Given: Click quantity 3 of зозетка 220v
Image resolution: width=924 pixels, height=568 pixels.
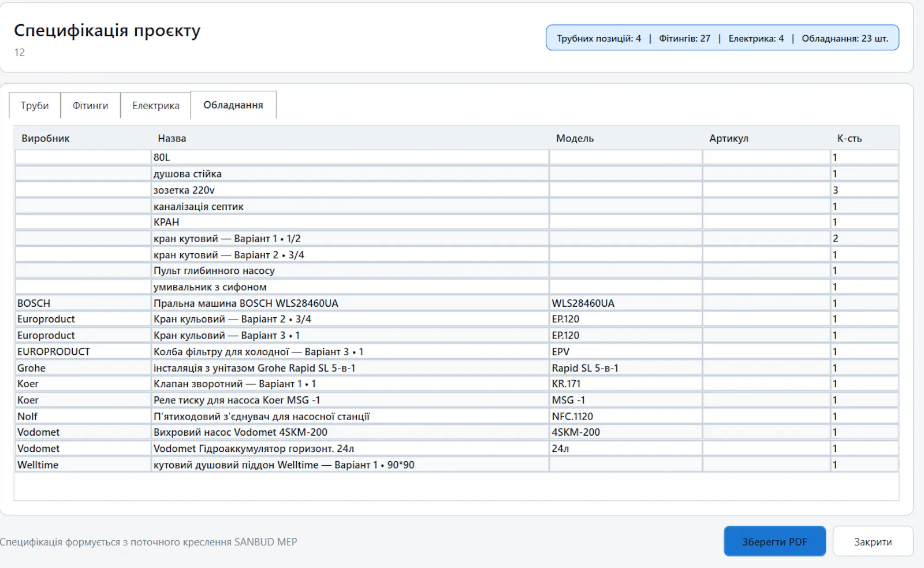Looking at the screenshot, I should tap(865, 190).
